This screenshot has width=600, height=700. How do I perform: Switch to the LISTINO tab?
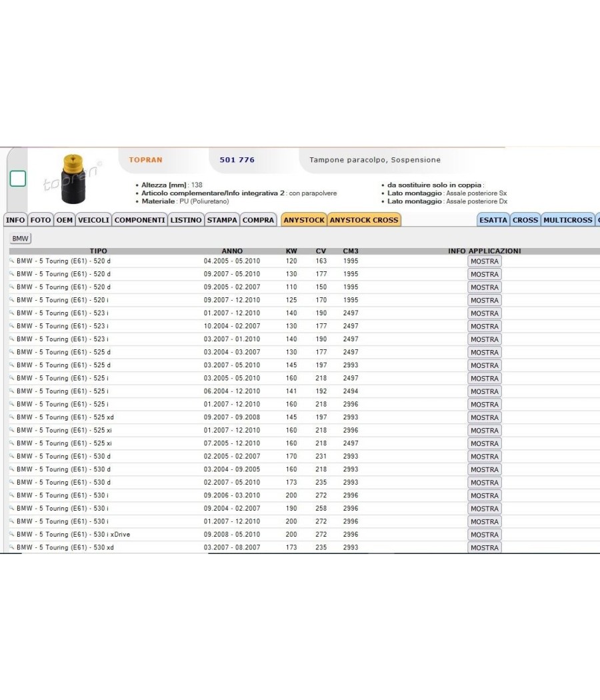pos(186,220)
